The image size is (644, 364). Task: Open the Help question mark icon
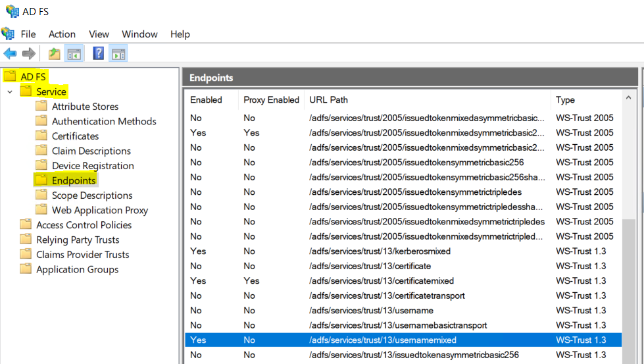pyautogui.click(x=99, y=53)
